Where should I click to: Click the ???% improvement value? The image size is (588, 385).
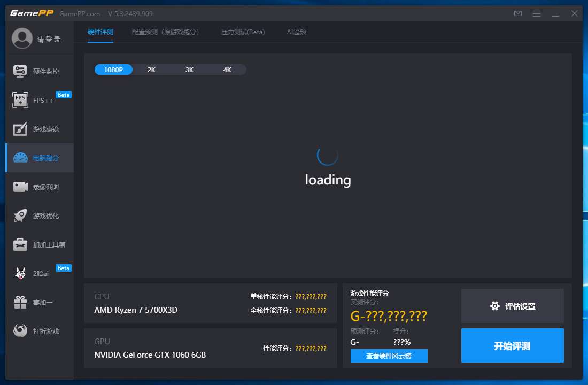click(x=401, y=342)
